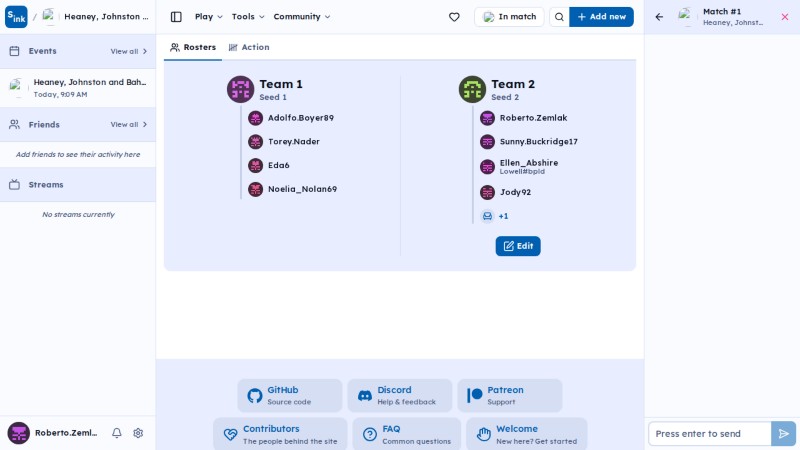
Task: Click Jody92's avatar icon
Action: click(x=487, y=192)
